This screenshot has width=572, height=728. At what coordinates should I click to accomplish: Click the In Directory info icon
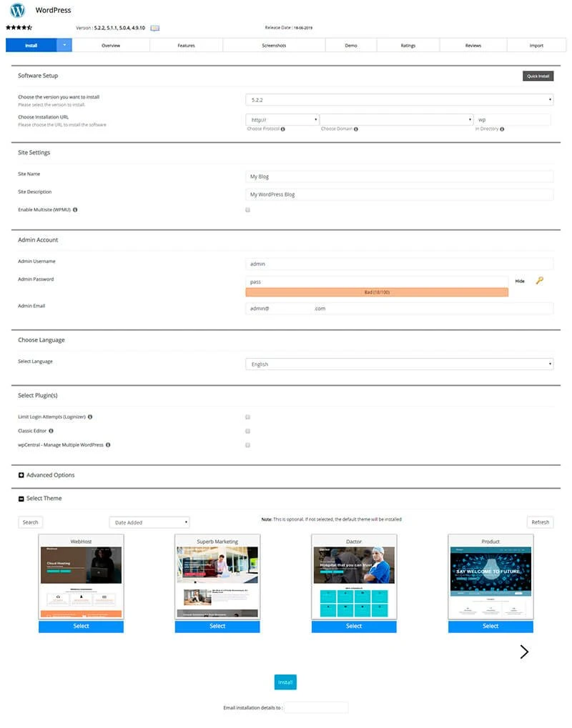click(502, 129)
